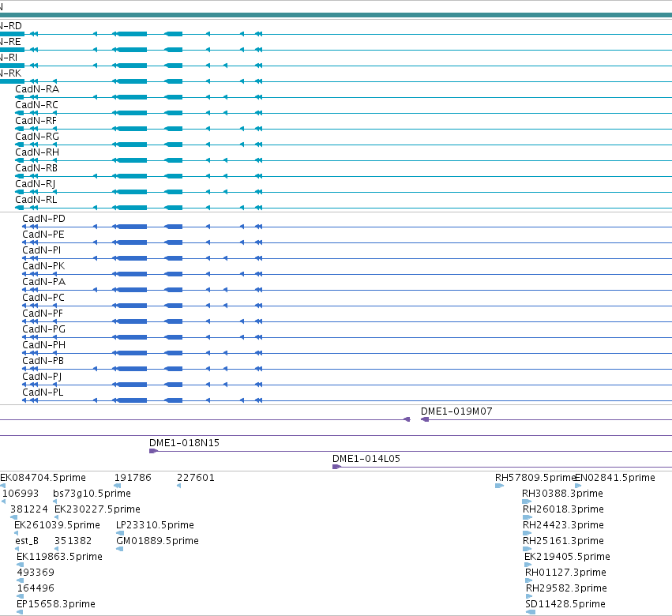Select the CadN-PB protein label

[x=43, y=361]
